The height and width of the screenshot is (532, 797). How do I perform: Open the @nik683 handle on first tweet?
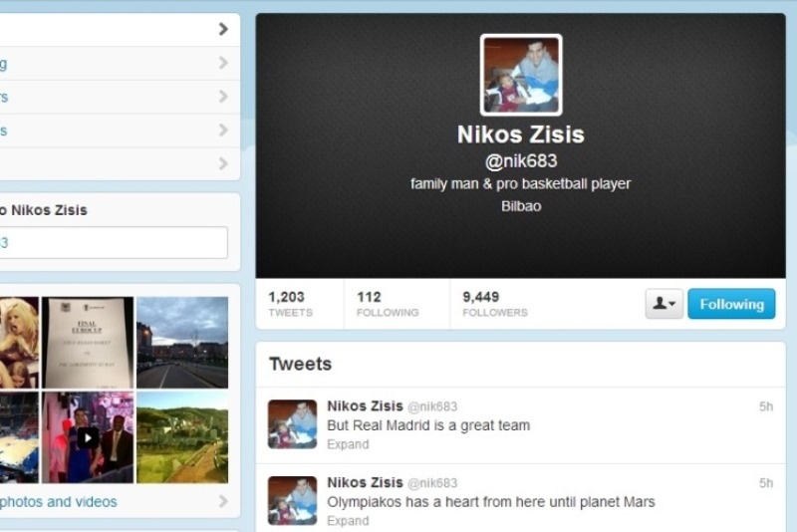coord(432,406)
